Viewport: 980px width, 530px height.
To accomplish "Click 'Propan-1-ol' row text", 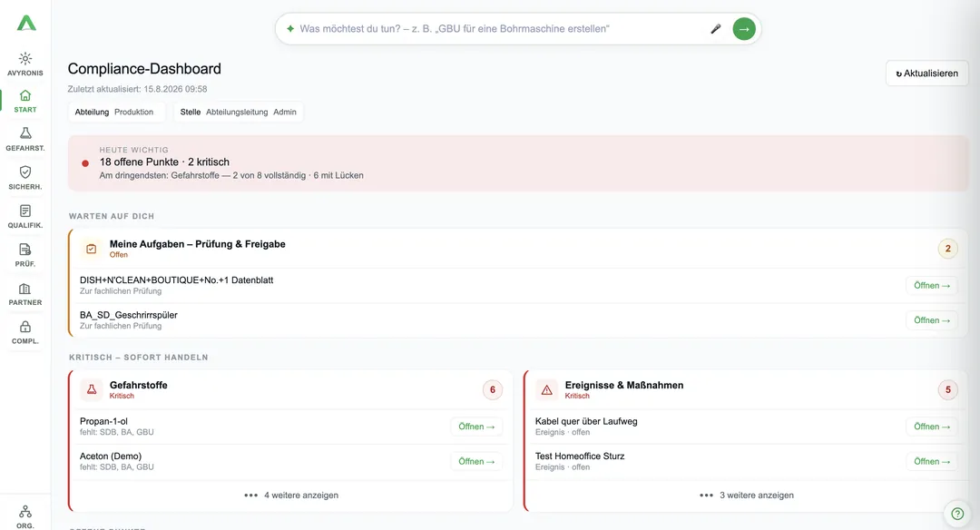I will (103, 421).
